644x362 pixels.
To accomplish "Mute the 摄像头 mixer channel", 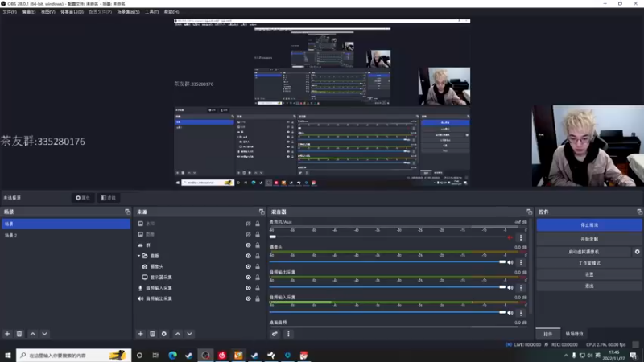I will pos(510,262).
